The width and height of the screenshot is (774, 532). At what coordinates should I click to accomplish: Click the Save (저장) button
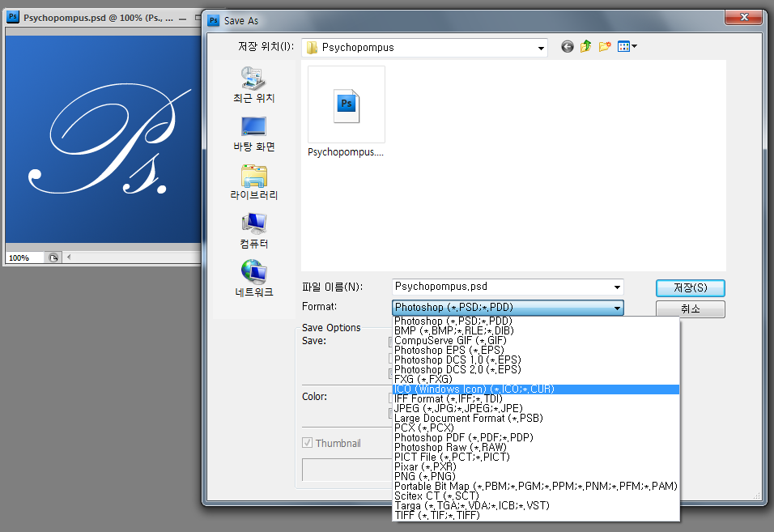click(690, 287)
